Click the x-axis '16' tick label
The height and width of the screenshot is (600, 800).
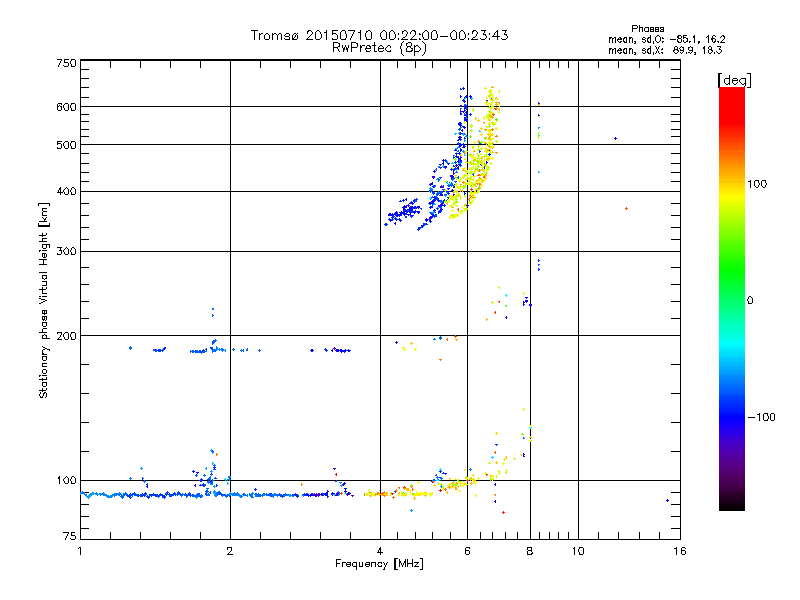point(680,551)
